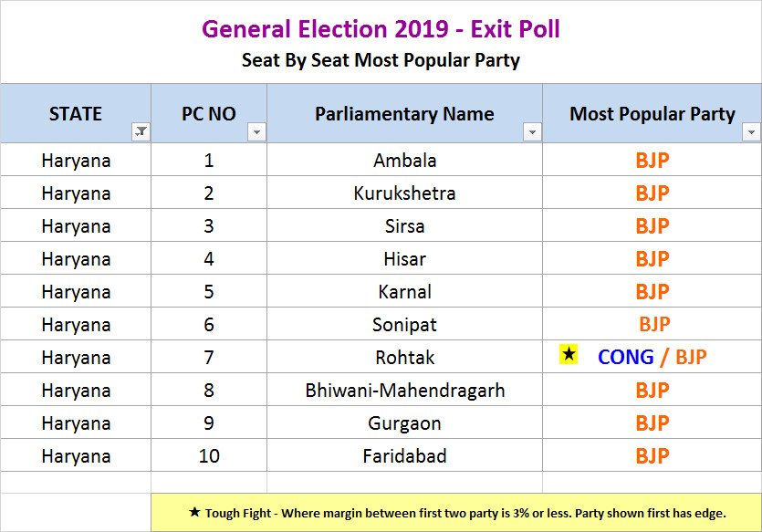Click the yellow star icon in Rohtak row

point(569,355)
